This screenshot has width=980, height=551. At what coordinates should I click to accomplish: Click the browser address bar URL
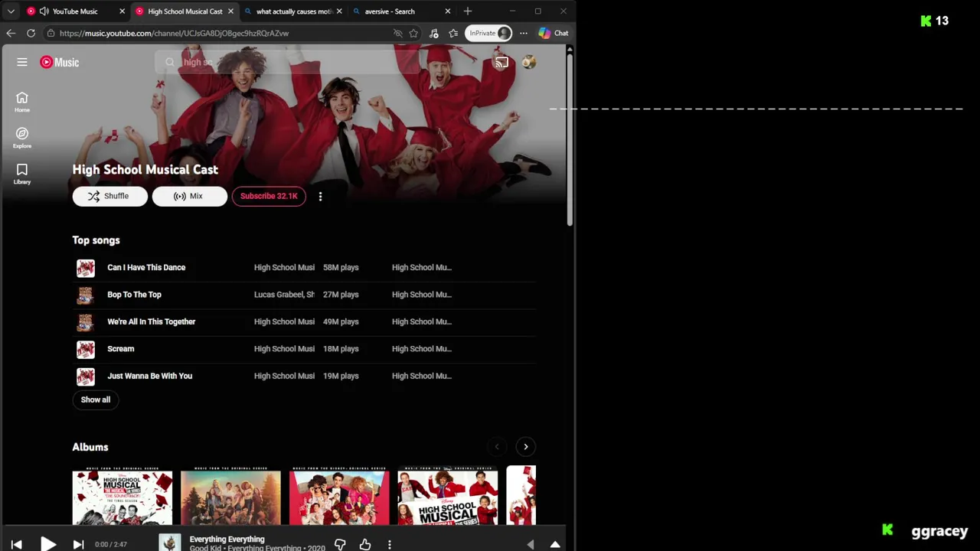tap(174, 33)
